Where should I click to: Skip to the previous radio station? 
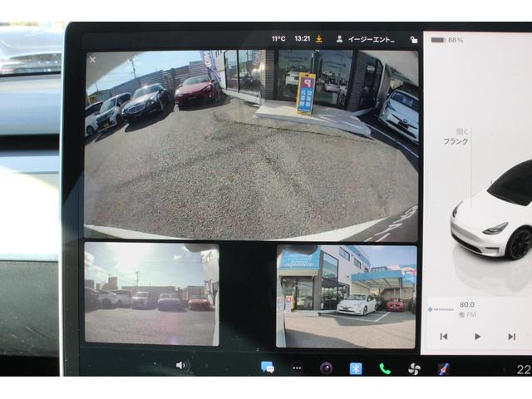444,336
